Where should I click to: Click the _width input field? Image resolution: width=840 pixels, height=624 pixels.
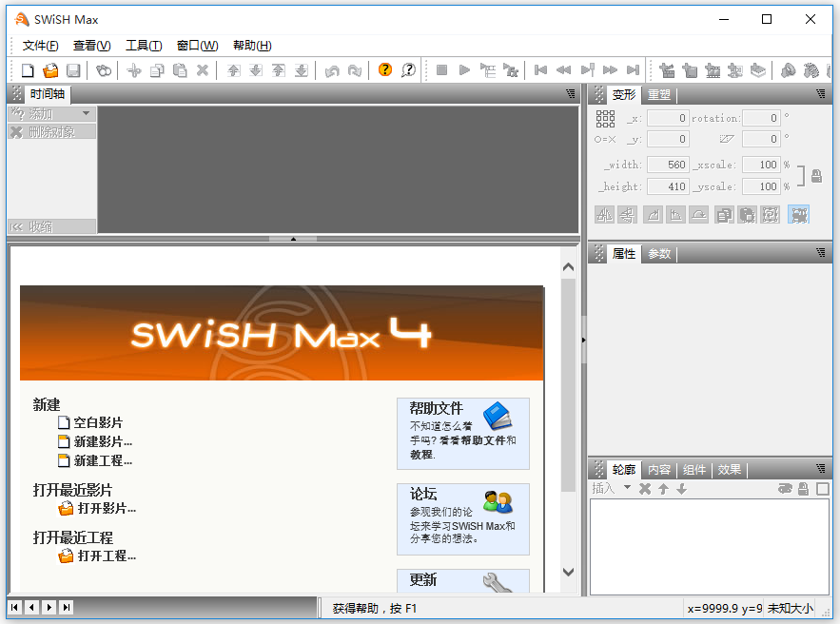point(668,165)
